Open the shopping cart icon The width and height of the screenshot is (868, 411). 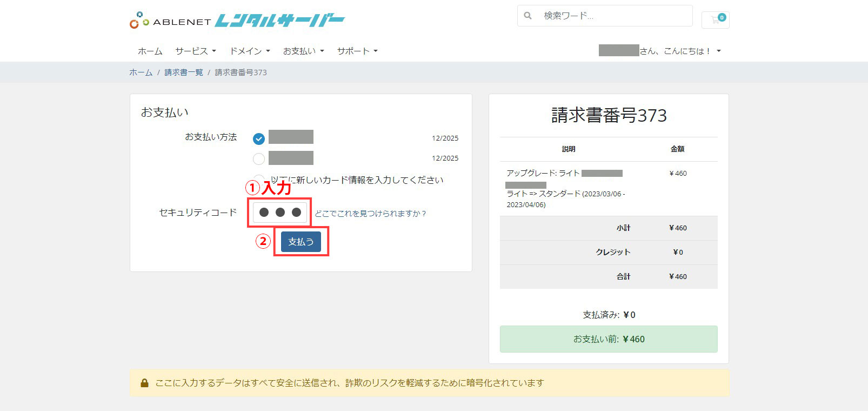(x=716, y=20)
